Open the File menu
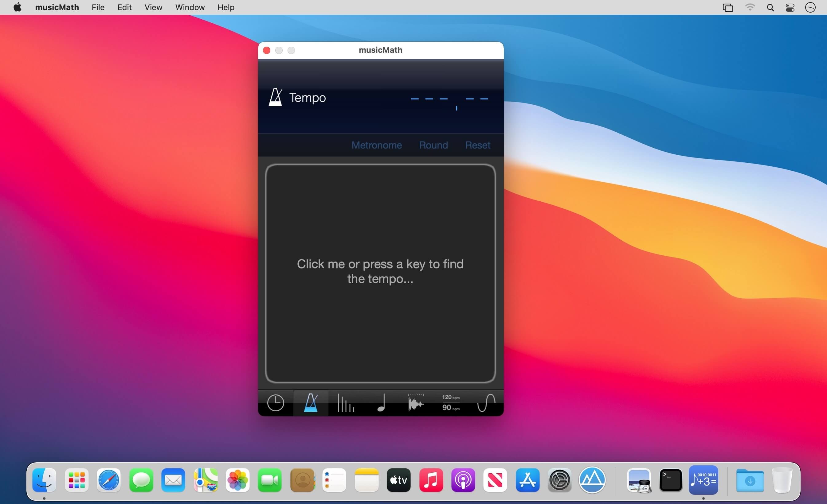 click(x=98, y=7)
